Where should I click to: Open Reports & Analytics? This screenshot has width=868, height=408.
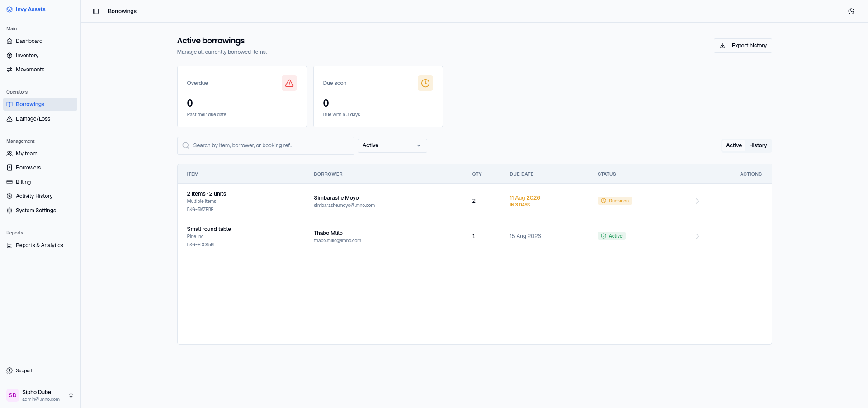pyautogui.click(x=40, y=245)
